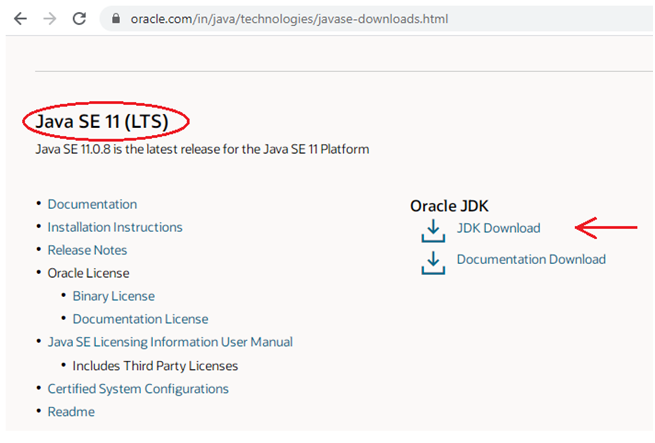Viewport: 655px width, 443px height.
Task: Click the padlock site security icon
Action: (116, 18)
